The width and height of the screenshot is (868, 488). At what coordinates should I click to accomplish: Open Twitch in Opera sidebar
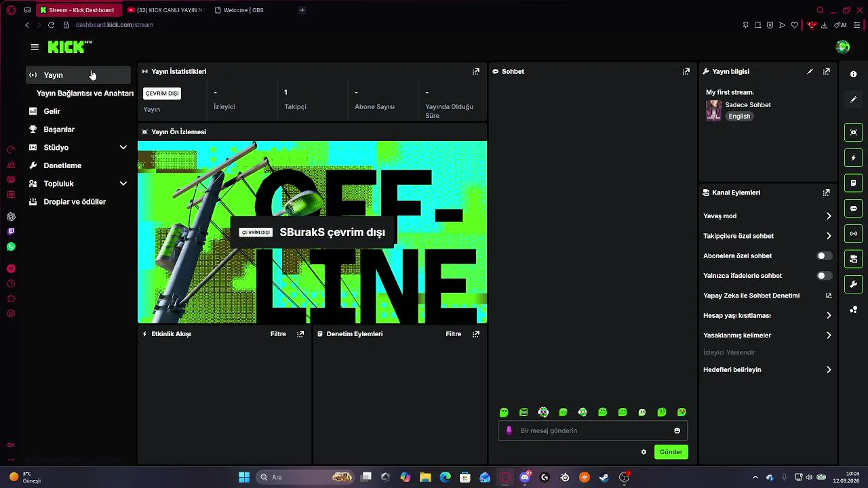pos(11,232)
